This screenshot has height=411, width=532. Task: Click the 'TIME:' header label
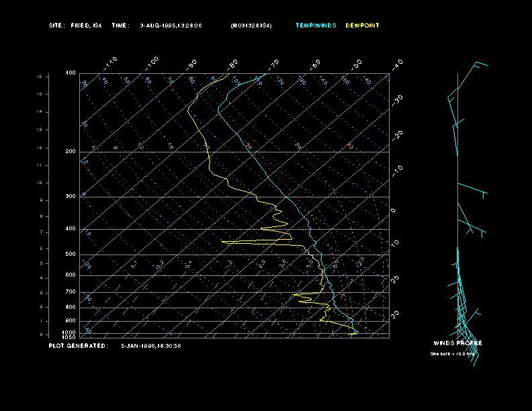click(120, 26)
